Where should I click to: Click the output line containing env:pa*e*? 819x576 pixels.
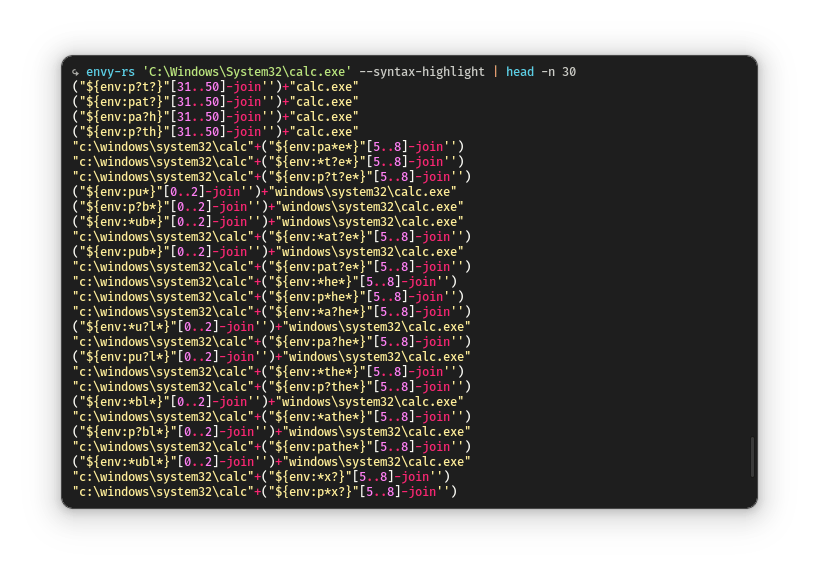pos(268,147)
